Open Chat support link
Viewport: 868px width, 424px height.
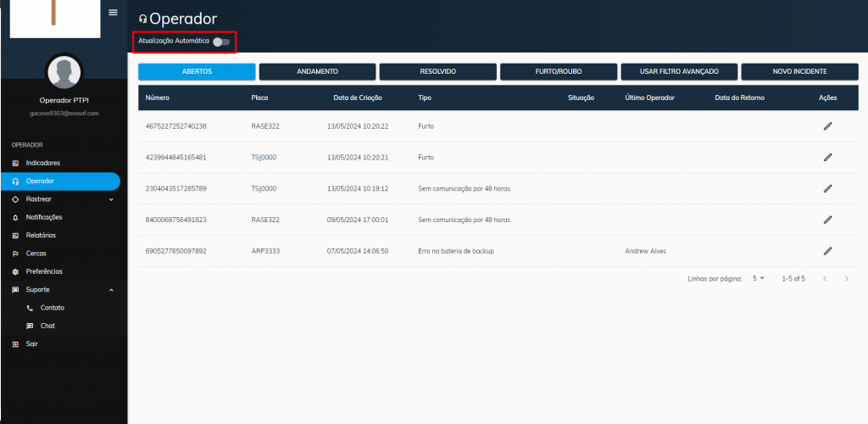point(47,326)
